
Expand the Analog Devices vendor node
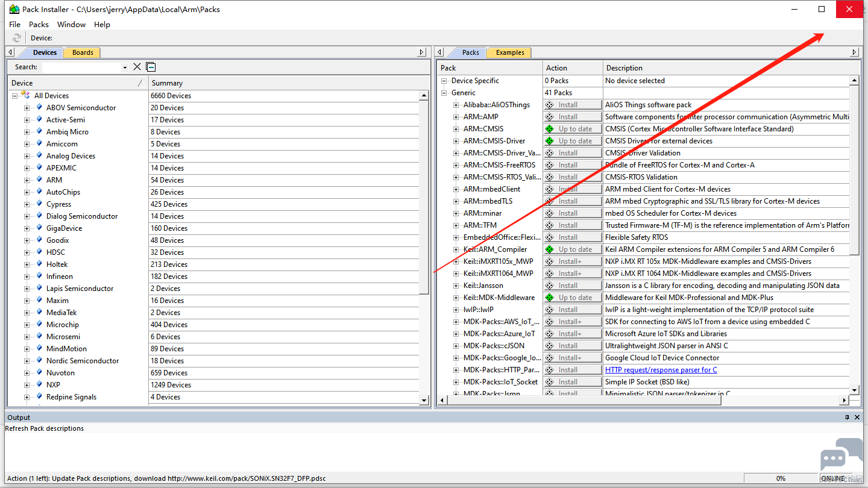[x=27, y=156]
